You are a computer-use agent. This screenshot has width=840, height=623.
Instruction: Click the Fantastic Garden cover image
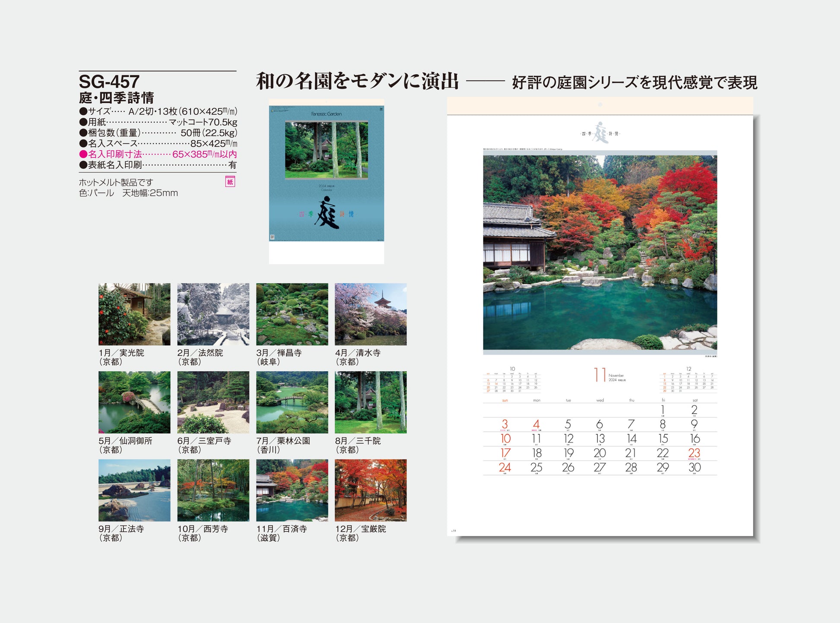[x=326, y=150]
